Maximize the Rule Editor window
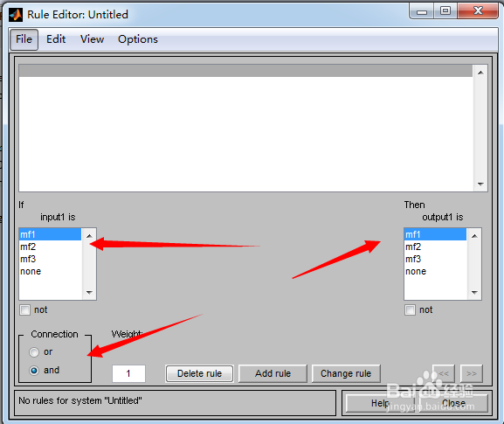Screen dimensions: 504x424 pos(445,11)
